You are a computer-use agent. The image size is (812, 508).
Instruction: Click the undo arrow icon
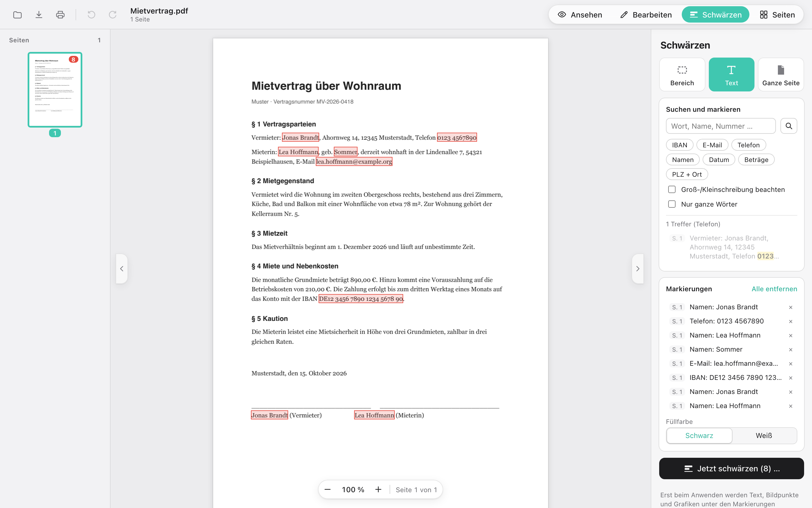(91, 15)
